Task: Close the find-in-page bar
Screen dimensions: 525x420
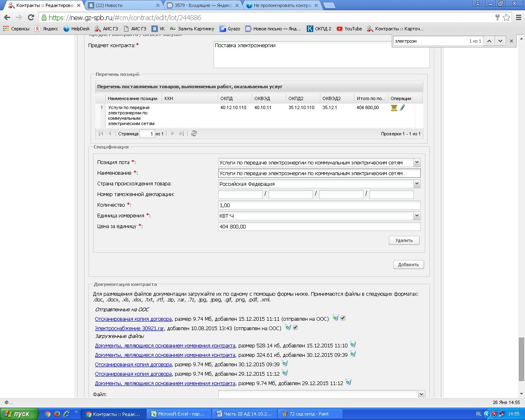Action: tap(511, 41)
